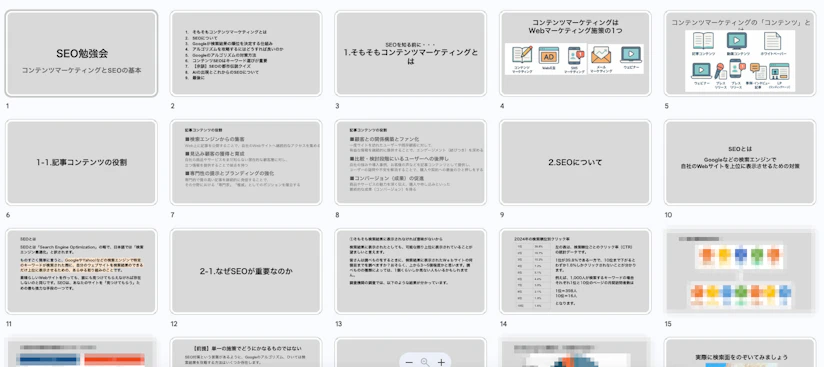Viewport: 824px width, 367px height.
Task: Select slide 3 そもそもコンテンツマーケティングとは thumbnail
Action: [x=410, y=54]
